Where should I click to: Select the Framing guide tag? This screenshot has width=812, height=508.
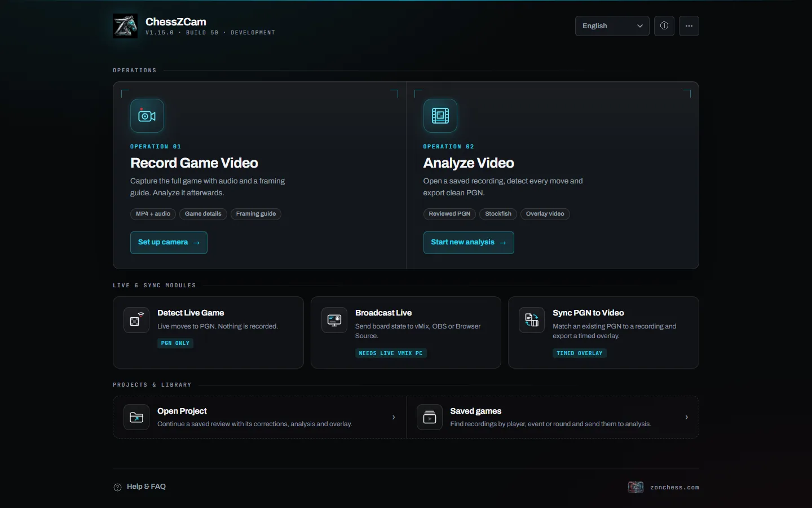click(256, 214)
